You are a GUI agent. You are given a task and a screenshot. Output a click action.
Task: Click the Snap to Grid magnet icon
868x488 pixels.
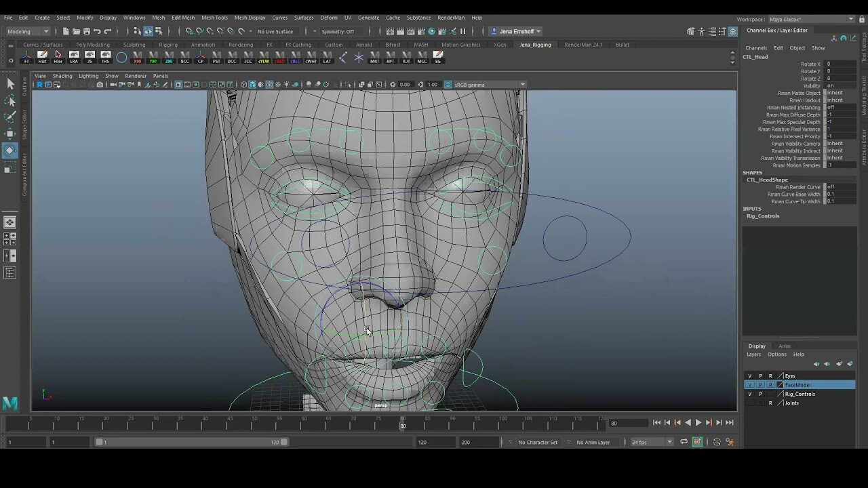(191, 31)
